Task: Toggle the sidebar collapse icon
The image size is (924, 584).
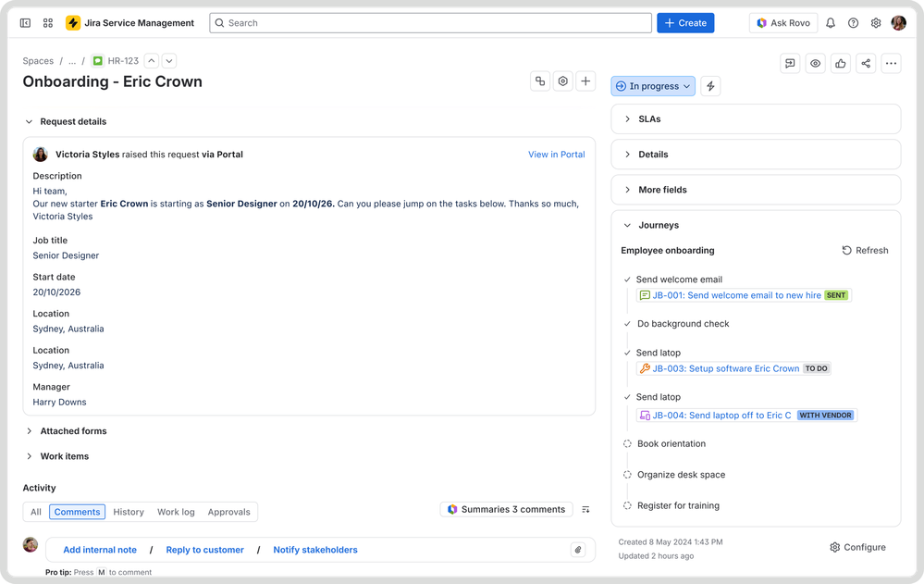Action: tap(25, 23)
